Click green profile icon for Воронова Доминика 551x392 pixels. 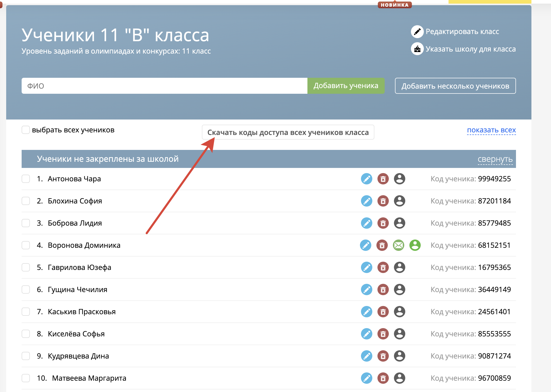pos(415,245)
